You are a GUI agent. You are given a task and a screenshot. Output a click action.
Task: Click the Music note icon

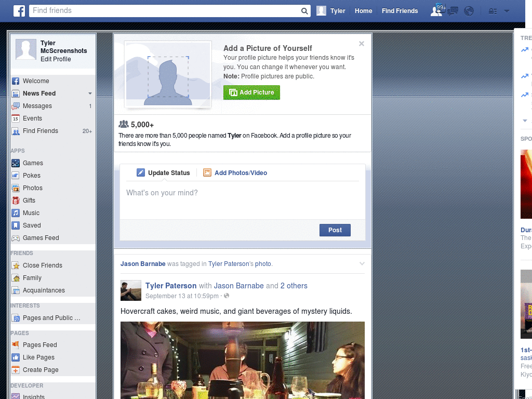tap(16, 213)
